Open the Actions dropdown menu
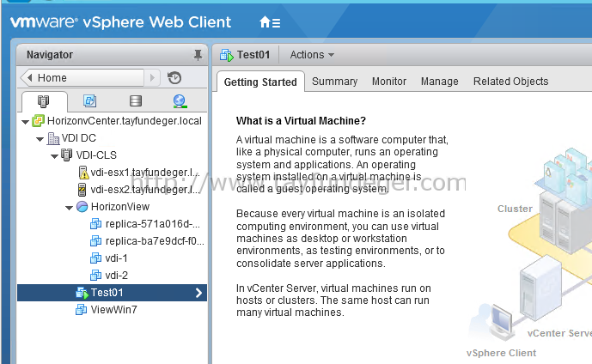 [312, 55]
